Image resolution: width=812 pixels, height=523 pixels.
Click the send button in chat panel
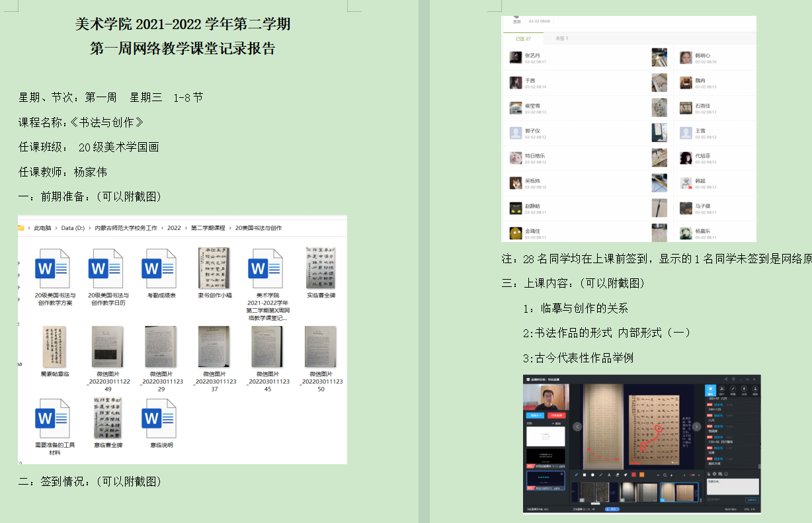click(x=751, y=499)
